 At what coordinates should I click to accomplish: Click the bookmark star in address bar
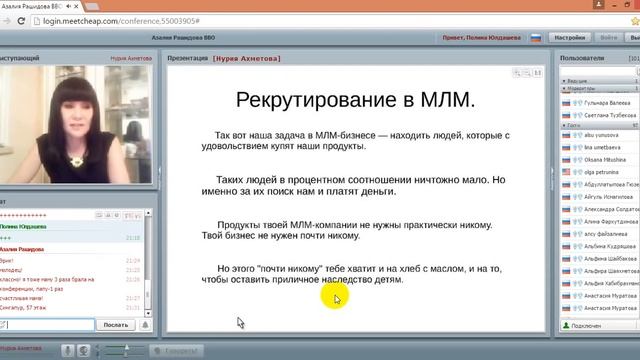pos(635,21)
